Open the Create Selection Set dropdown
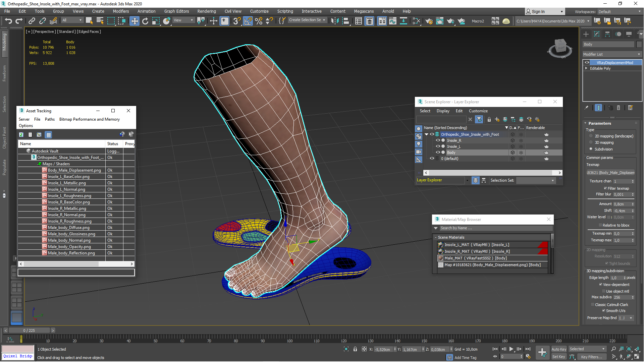The height and width of the screenshot is (362, 644). coord(307,20)
